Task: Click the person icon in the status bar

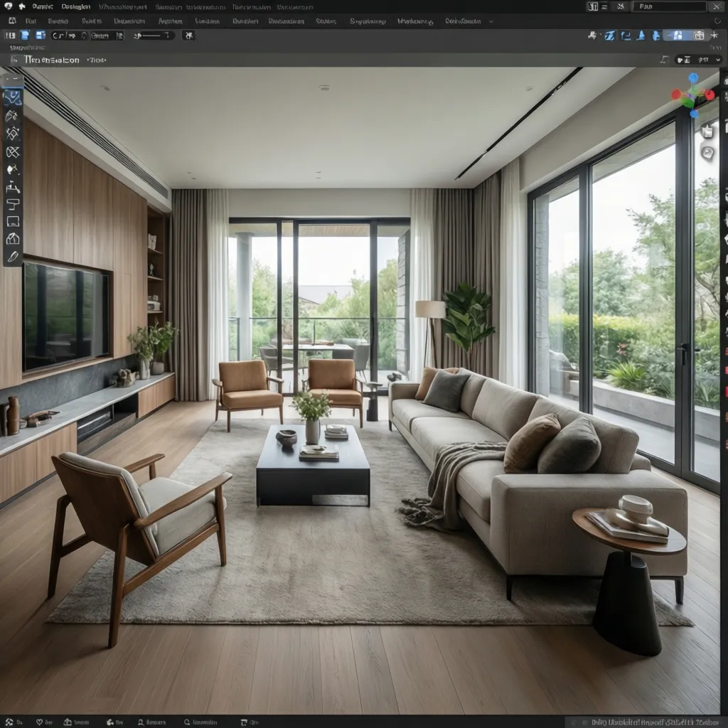Action: click(141, 722)
